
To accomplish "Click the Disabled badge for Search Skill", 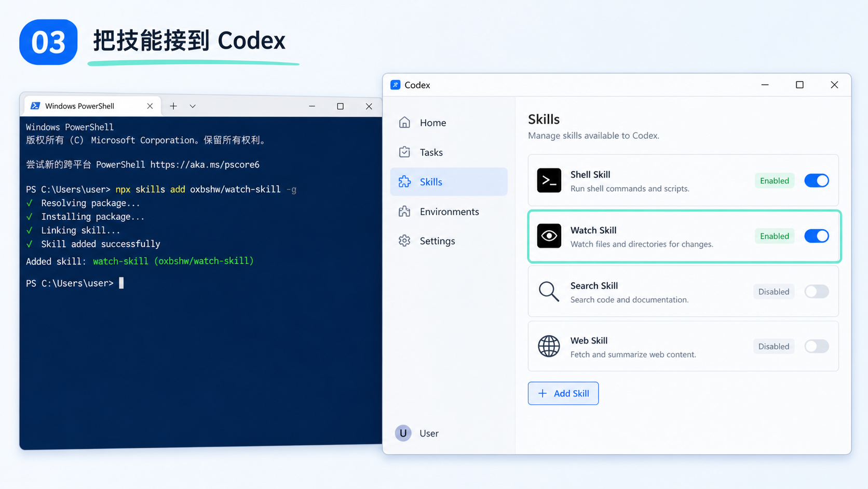I will (x=774, y=292).
